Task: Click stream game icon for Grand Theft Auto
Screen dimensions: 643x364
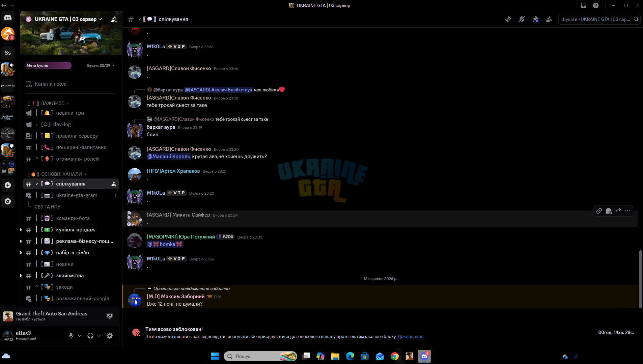Action: [110, 316]
